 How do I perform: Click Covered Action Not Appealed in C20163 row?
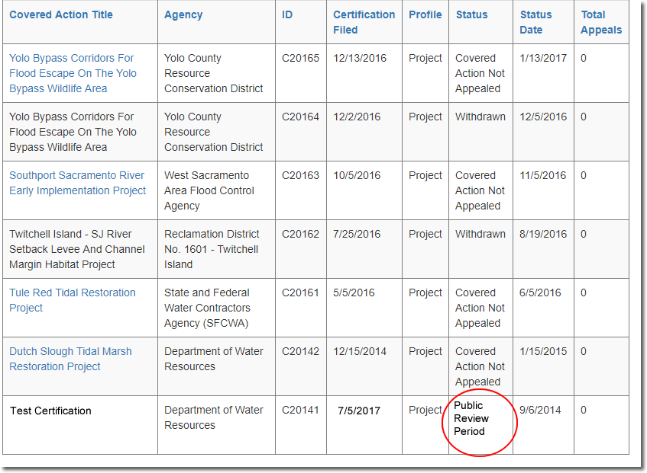click(480, 190)
